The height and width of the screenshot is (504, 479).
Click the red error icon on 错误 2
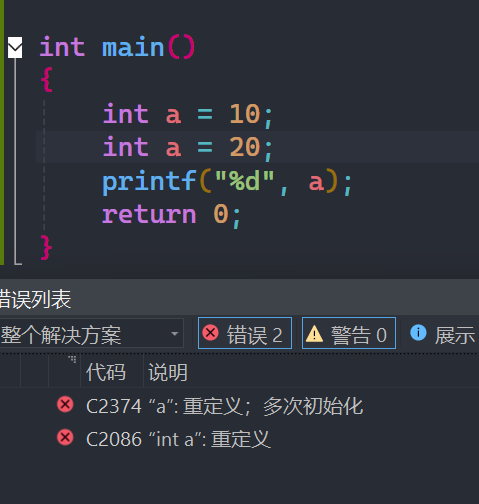pyautogui.click(x=210, y=333)
